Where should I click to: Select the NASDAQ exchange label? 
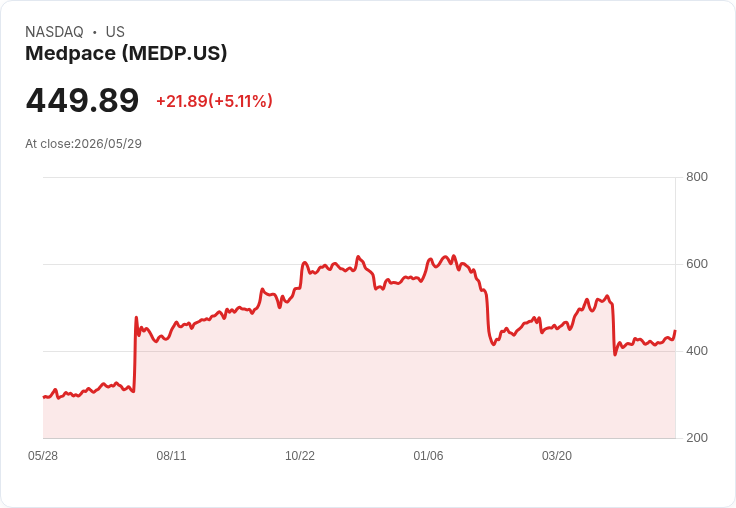point(54,32)
